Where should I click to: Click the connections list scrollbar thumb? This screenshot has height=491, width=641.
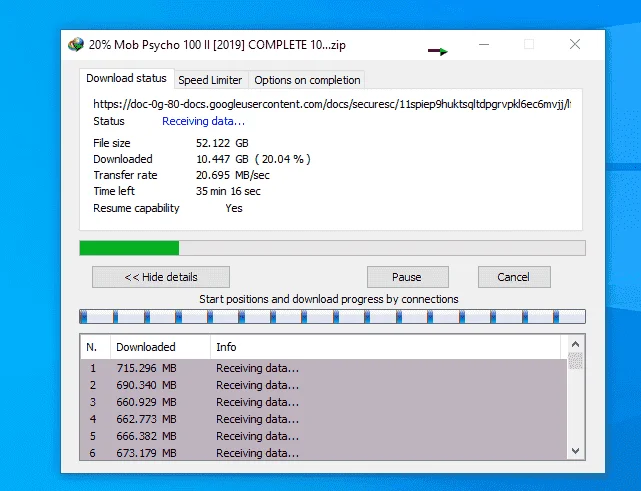[x=576, y=361]
